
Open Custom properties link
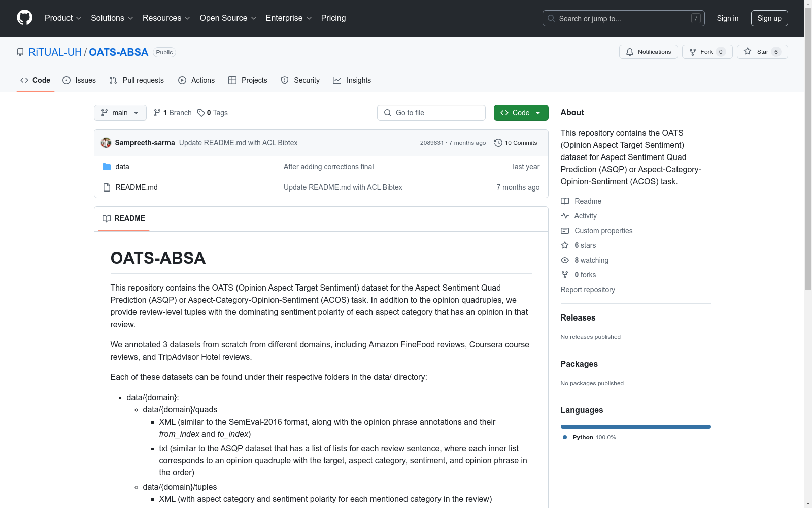click(x=603, y=231)
